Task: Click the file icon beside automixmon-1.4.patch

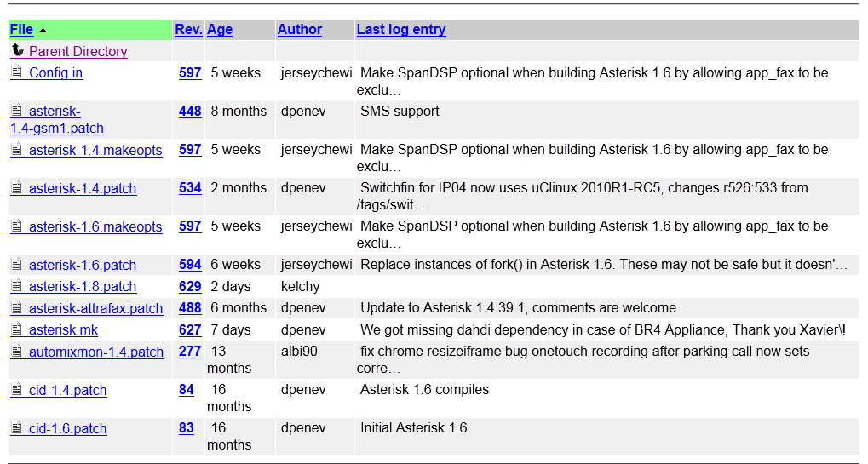Action: [16, 352]
